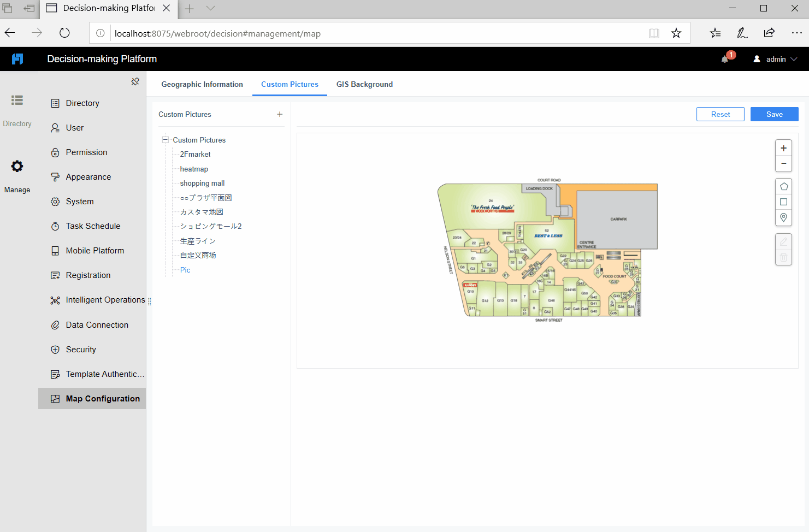Open the browser reading view icon
Viewport: 809px width, 532px height.
pyautogui.click(x=654, y=33)
